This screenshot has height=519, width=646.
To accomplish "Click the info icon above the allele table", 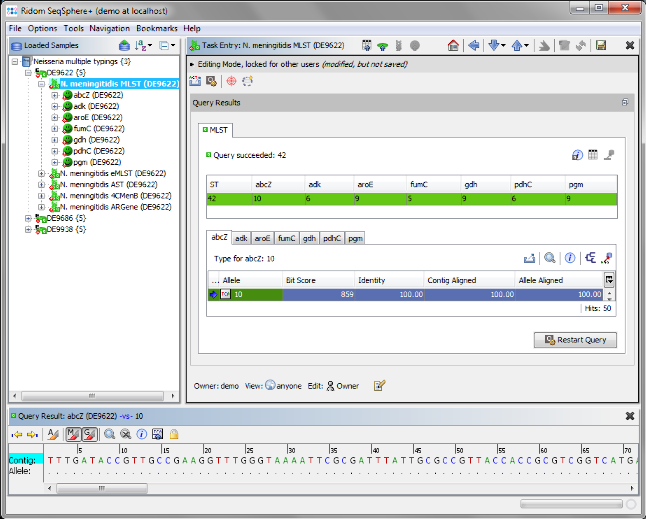I will tap(570, 258).
